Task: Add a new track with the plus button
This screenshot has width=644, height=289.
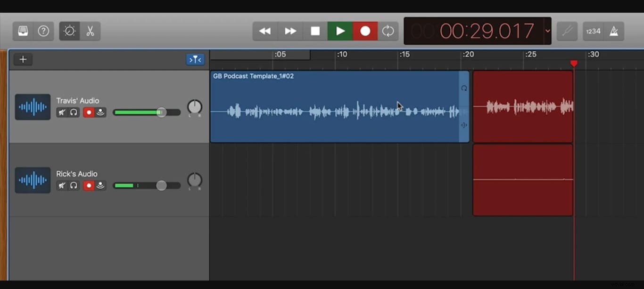Action: (23, 59)
